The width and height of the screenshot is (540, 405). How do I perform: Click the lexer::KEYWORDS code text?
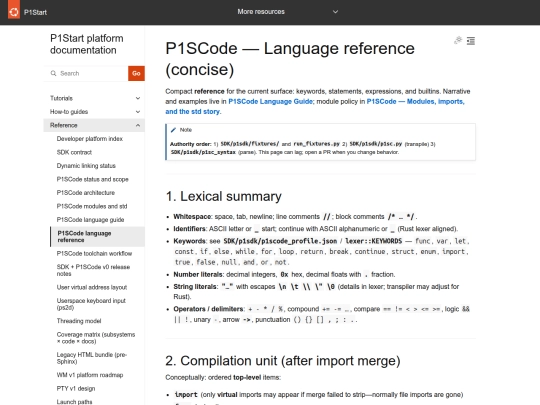[374, 241]
